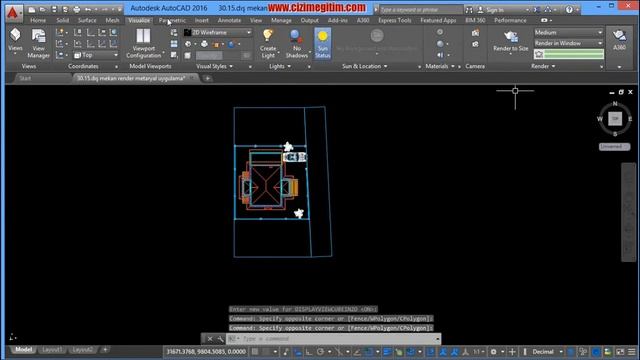The width and height of the screenshot is (640, 360).
Task: Add a new layout with plus button
Action: click(x=105, y=350)
